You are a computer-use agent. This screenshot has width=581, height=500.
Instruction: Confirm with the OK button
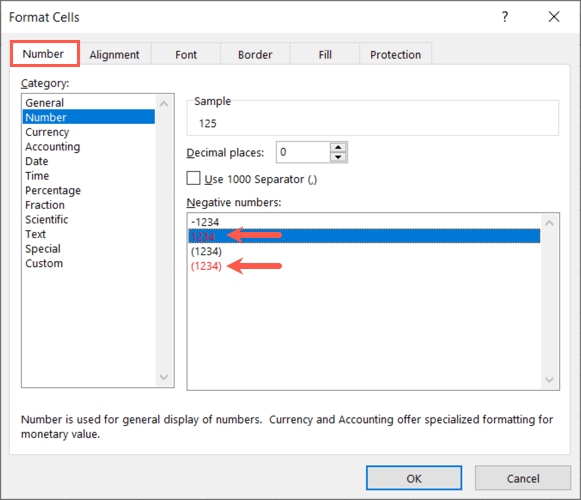coord(414,478)
